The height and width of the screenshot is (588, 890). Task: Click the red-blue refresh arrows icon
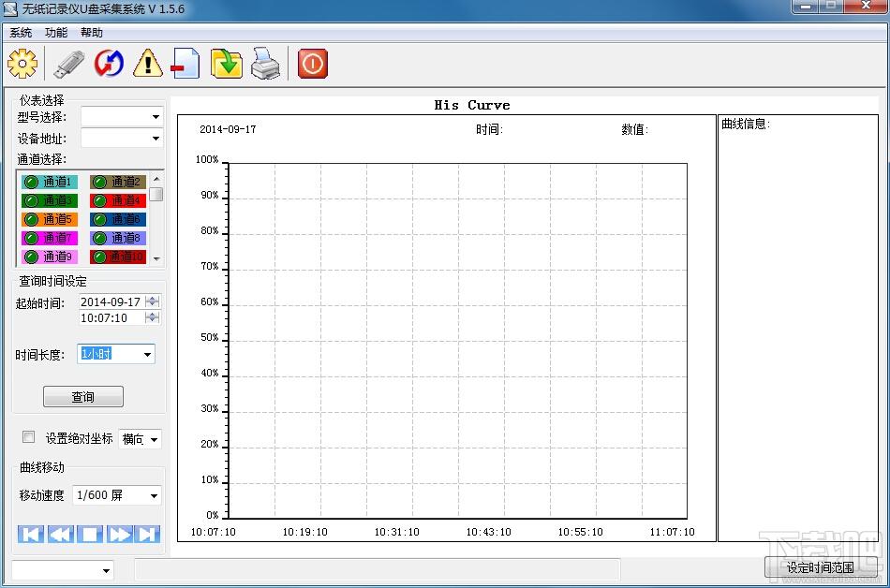[x=109, y=63]
